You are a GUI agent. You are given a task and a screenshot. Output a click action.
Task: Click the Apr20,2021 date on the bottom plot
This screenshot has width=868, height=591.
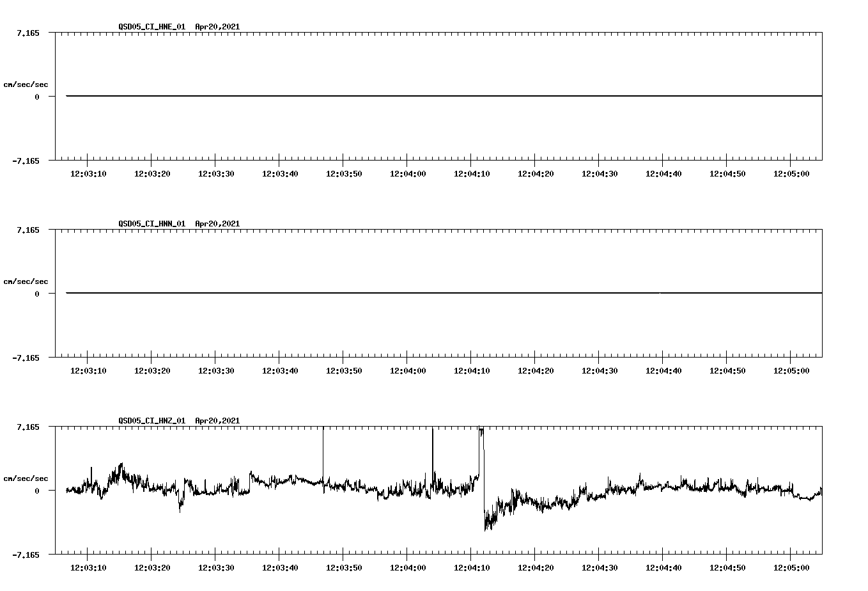pos(218,421)
